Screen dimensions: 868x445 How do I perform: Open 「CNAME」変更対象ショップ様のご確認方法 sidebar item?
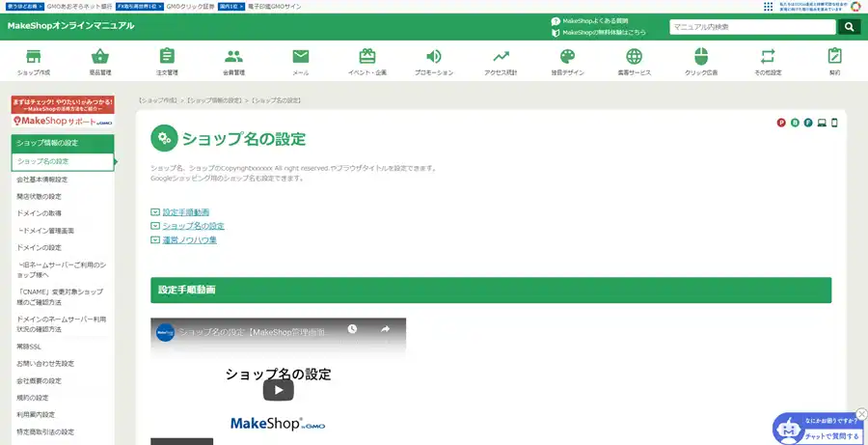(60, 297)
